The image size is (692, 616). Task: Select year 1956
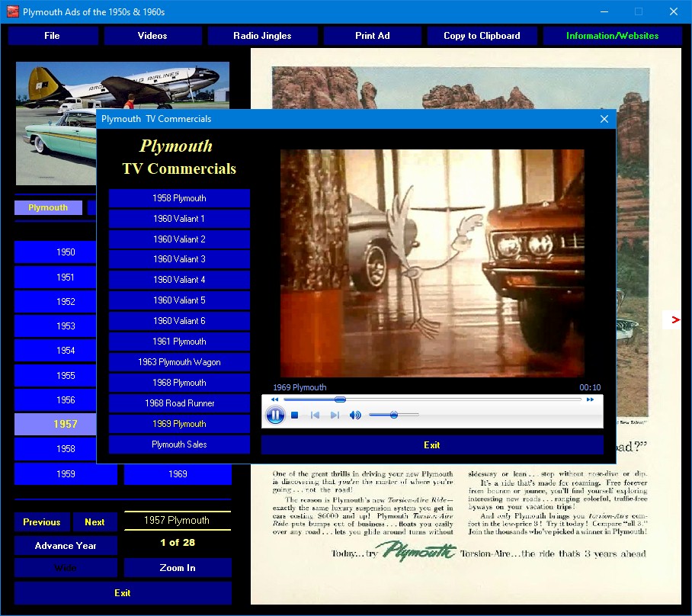pos(56,400)
